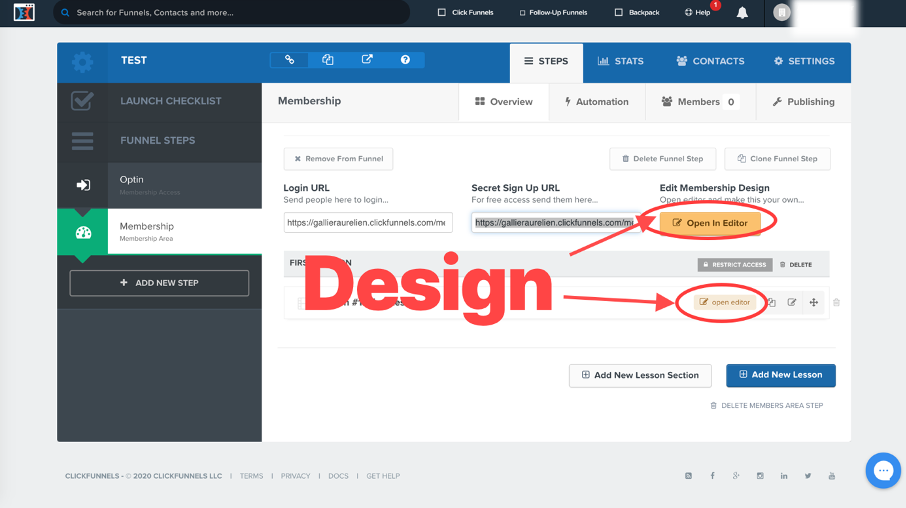The height and width of the screenshot is (508, 906).
Task: Click the link icon in funnel header
Action: coord(289,60)
